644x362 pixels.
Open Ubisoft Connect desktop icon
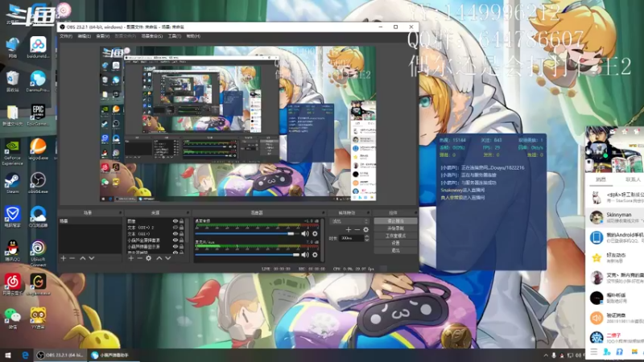(x=38, y=253)
